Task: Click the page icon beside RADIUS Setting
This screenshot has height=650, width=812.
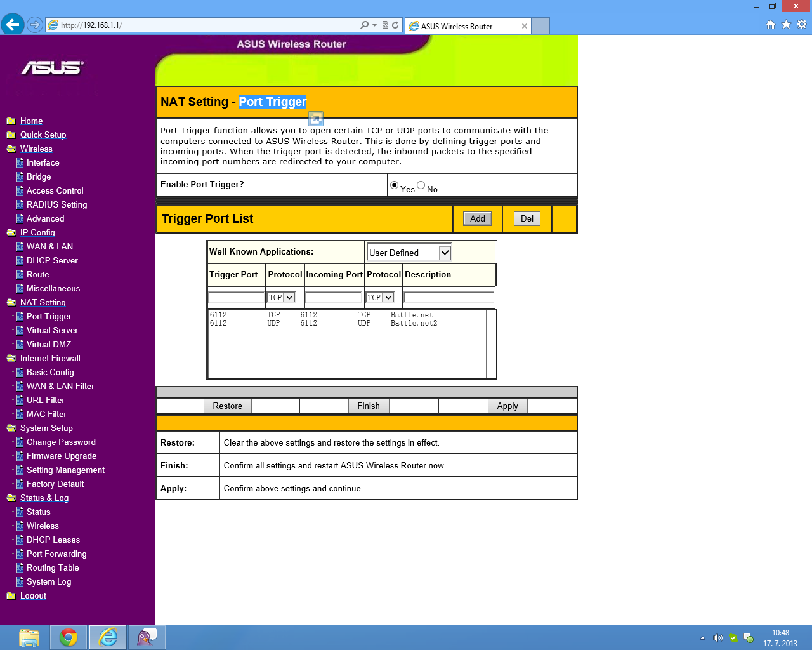Action: coord(20,205)
